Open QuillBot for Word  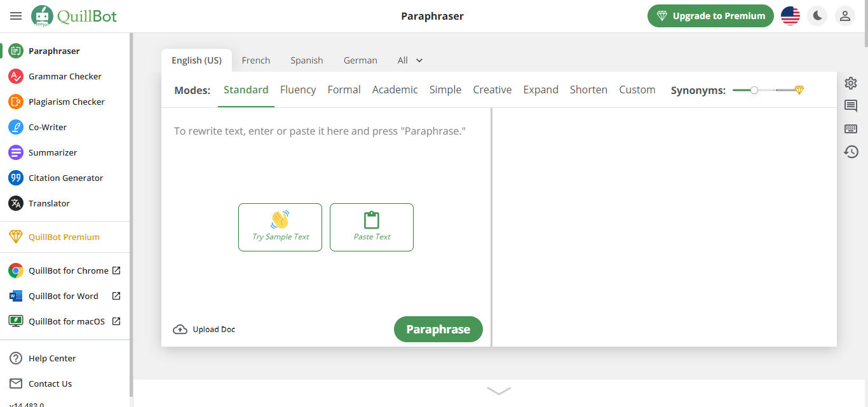tap(65, 296)
